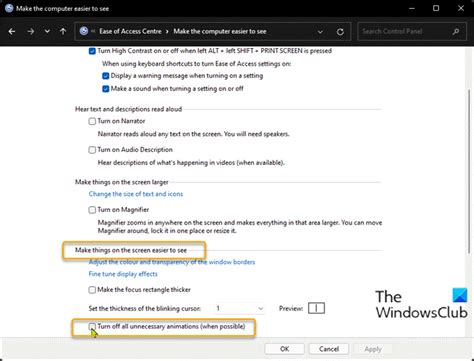Click the OK button
The image size is (474, 361).
pos(284,349)
